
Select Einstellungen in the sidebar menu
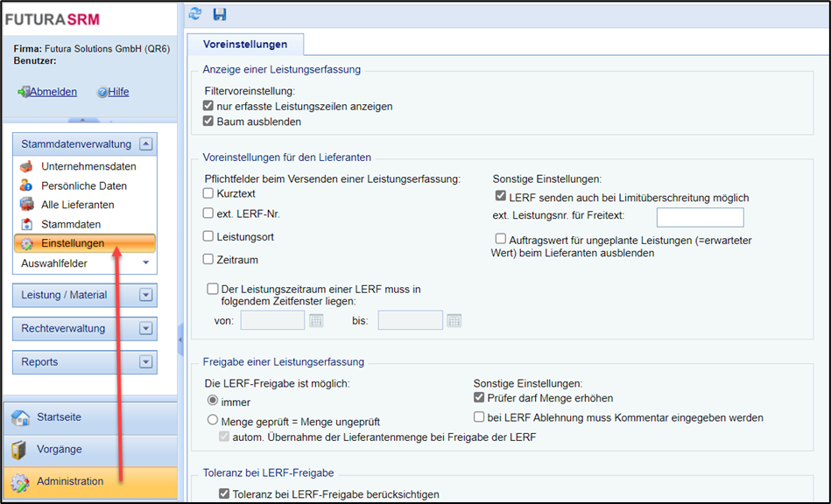click(73, 243)
